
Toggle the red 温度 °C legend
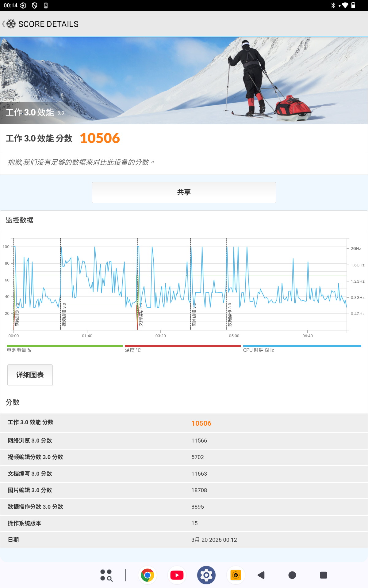[x=182, y=349]
